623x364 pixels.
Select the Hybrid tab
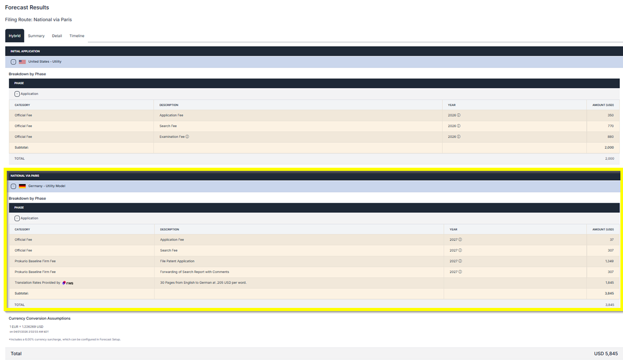(x=15, y=36)
